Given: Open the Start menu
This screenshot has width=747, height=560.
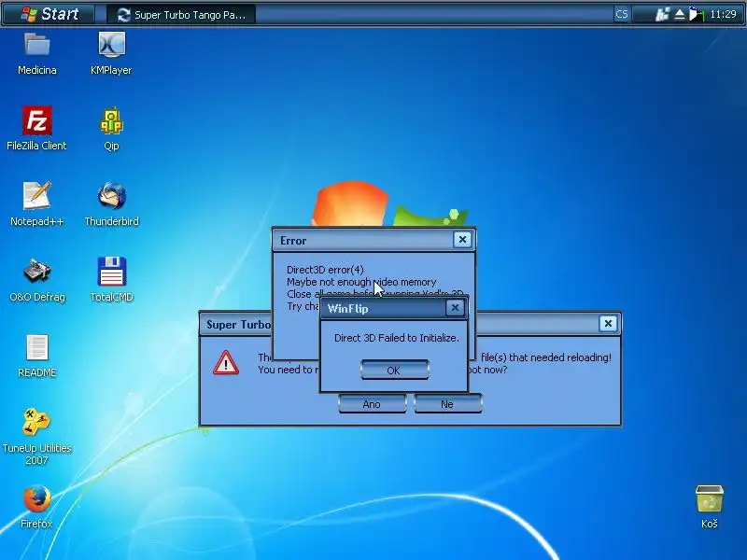Looking at the screenshot, I should pyautogui.click(x=49, y=14).
